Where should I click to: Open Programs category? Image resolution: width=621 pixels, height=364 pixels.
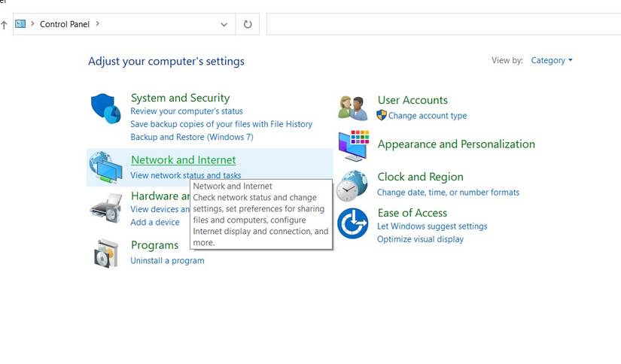pyautogui.click(x=155, y=245)
